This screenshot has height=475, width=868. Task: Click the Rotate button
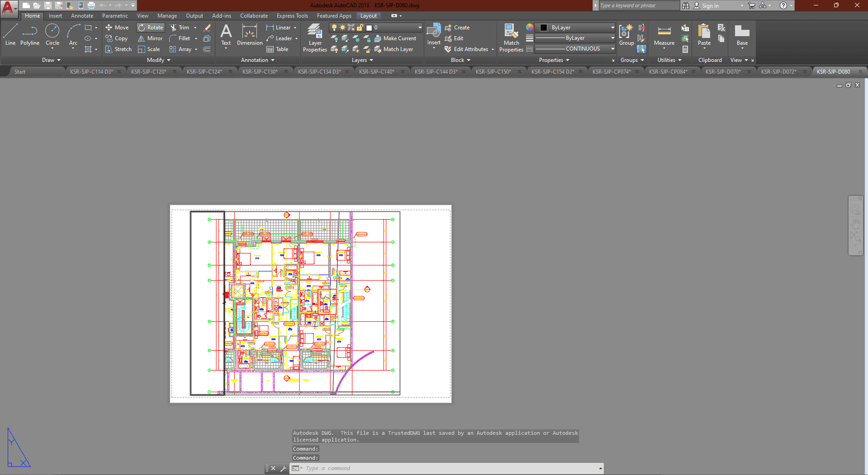tap(151, 28)
